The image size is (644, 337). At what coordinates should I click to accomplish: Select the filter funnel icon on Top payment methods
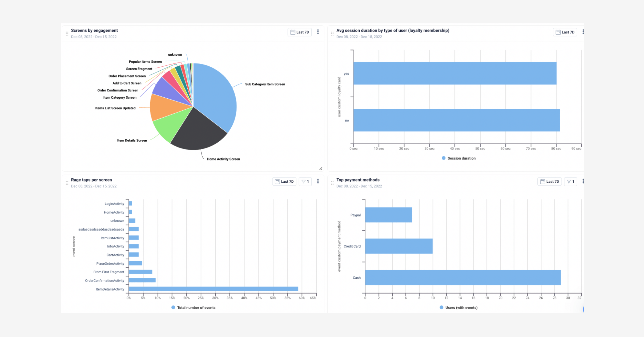point(571,182)
